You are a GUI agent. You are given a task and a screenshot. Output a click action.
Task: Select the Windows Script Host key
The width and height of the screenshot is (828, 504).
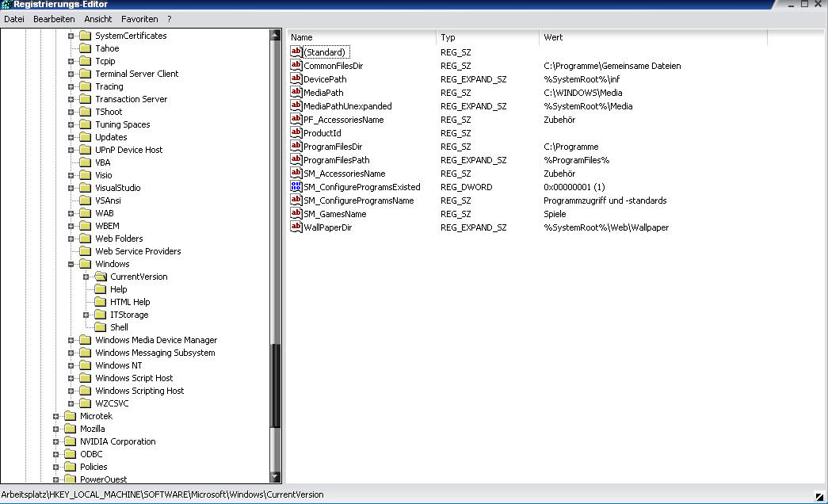coord(134,378)
